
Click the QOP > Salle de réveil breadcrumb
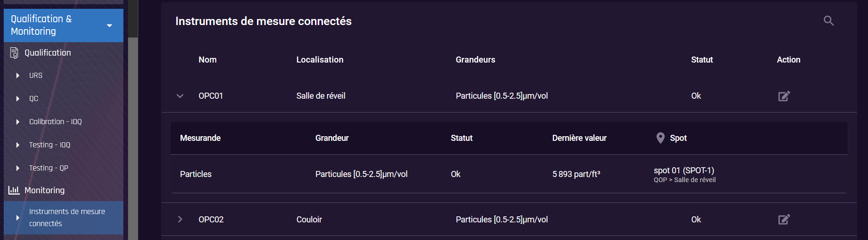tap(685, 180)
